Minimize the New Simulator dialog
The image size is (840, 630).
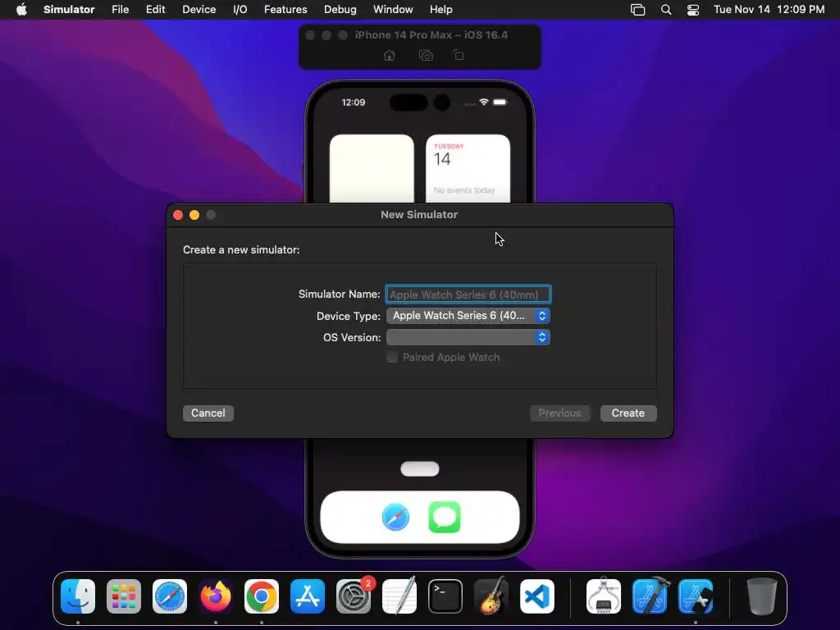[194, 215]
